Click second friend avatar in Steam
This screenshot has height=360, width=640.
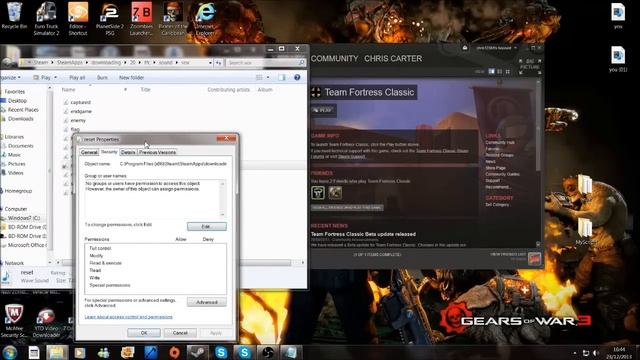tap(335, 192)
